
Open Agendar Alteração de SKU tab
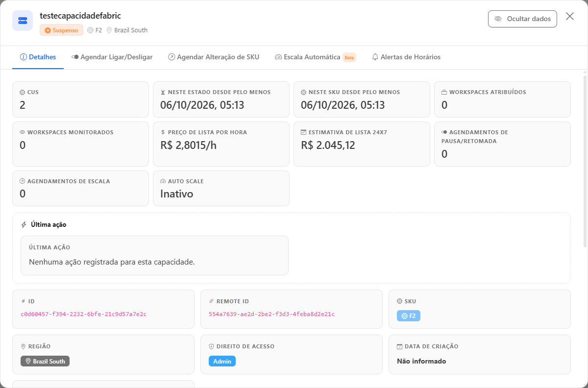coord(214,57)
